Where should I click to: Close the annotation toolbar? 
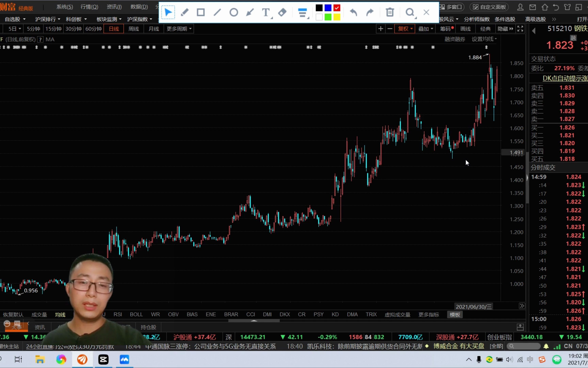(426, 12)
